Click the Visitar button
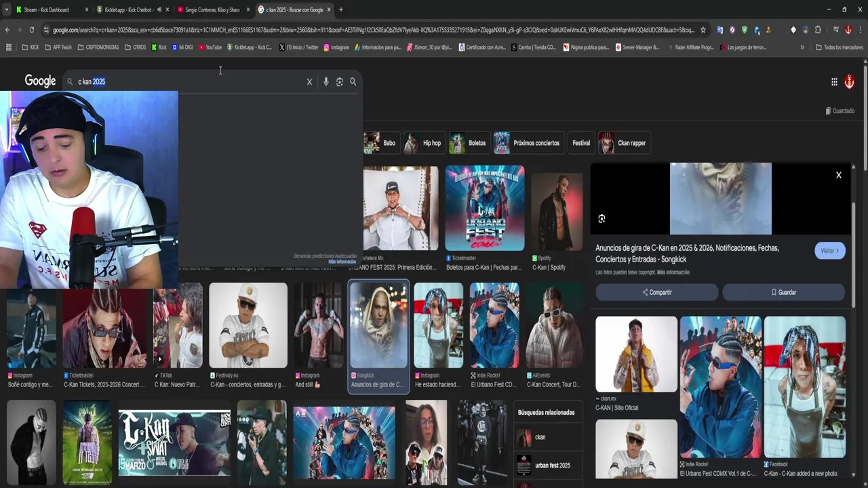 830,251
